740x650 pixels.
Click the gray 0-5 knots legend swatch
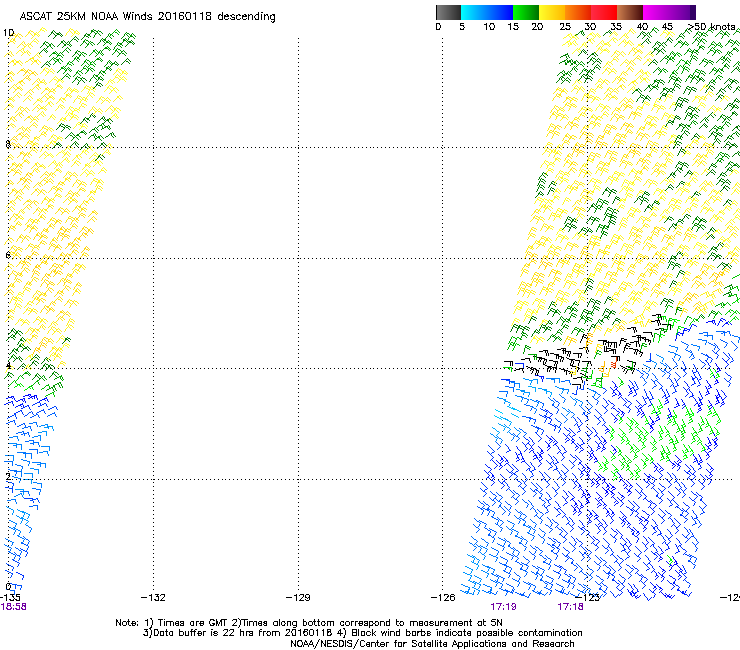(448, 12)
